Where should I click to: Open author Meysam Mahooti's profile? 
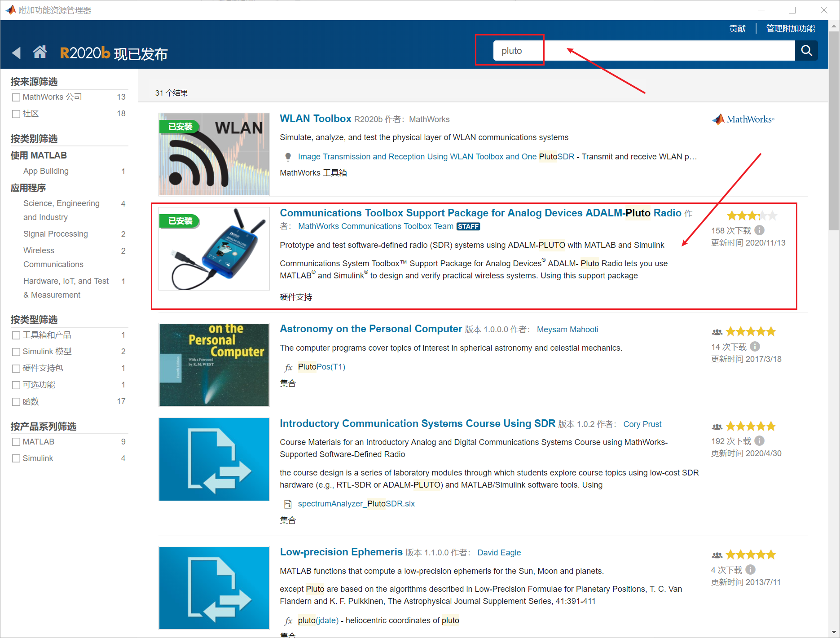click(567, 330)
